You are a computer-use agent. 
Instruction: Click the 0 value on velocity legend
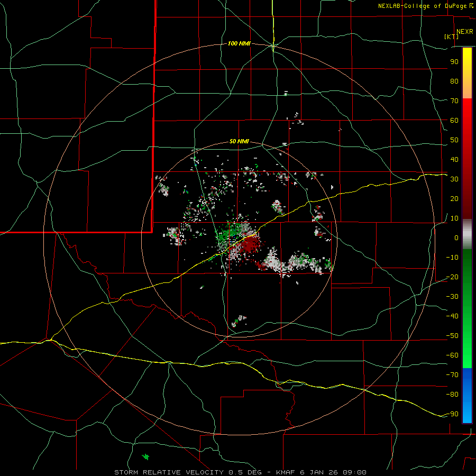coord(456,237)
